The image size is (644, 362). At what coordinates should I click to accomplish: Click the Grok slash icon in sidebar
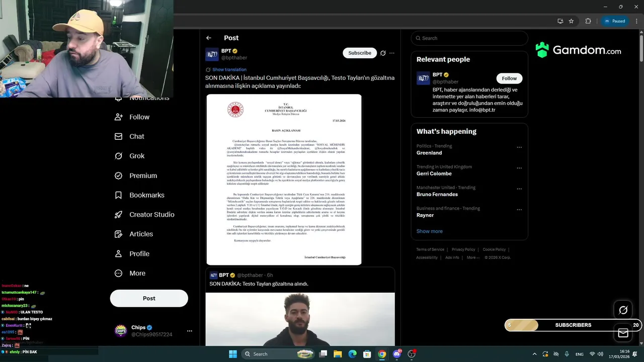click(119, 156)
